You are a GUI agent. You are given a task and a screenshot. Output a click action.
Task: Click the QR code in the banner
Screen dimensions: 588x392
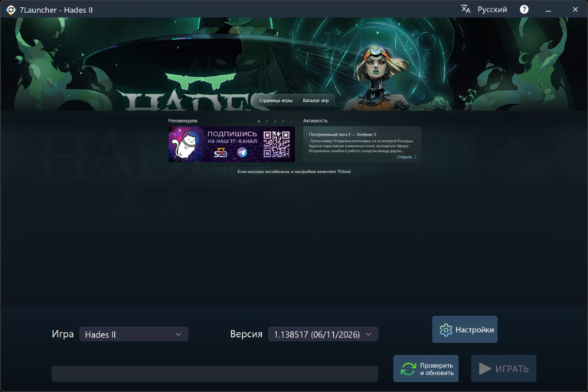(x=276, y=144)
